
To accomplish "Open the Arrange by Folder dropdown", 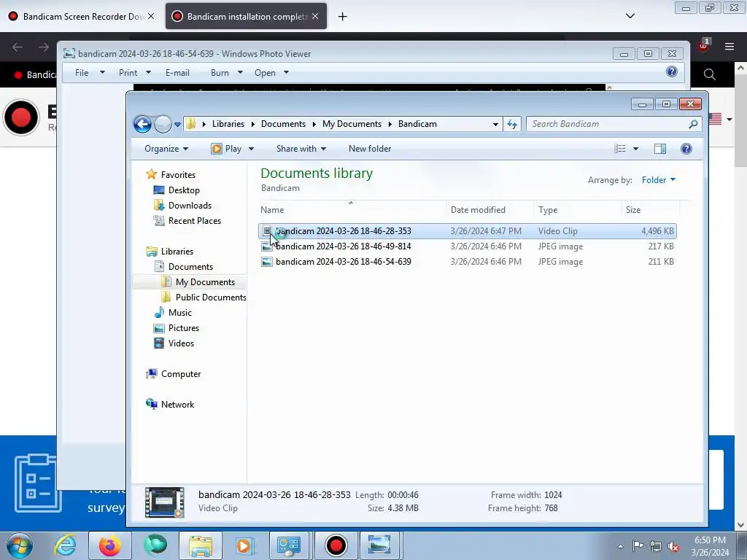I will (x=659, y=180).
